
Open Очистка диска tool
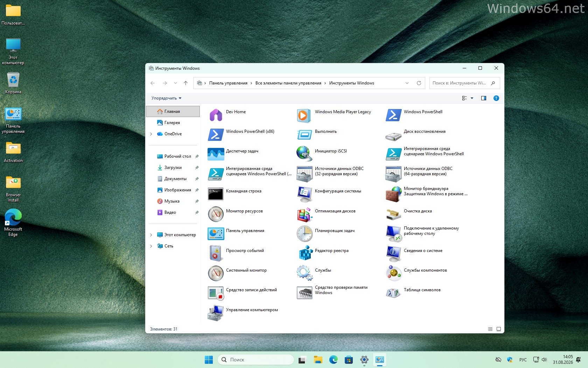click(x=393, y=214)
